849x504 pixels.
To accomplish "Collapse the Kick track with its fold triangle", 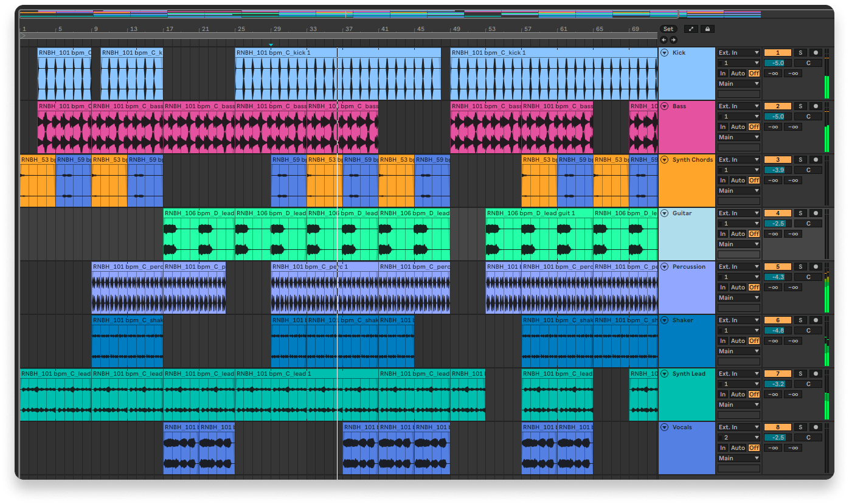I will pos(664,53).
